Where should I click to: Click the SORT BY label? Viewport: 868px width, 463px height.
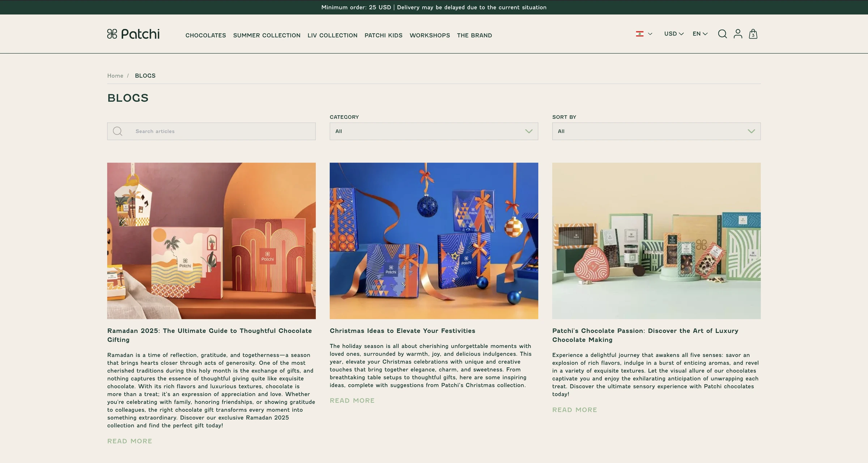pos(564,117)
